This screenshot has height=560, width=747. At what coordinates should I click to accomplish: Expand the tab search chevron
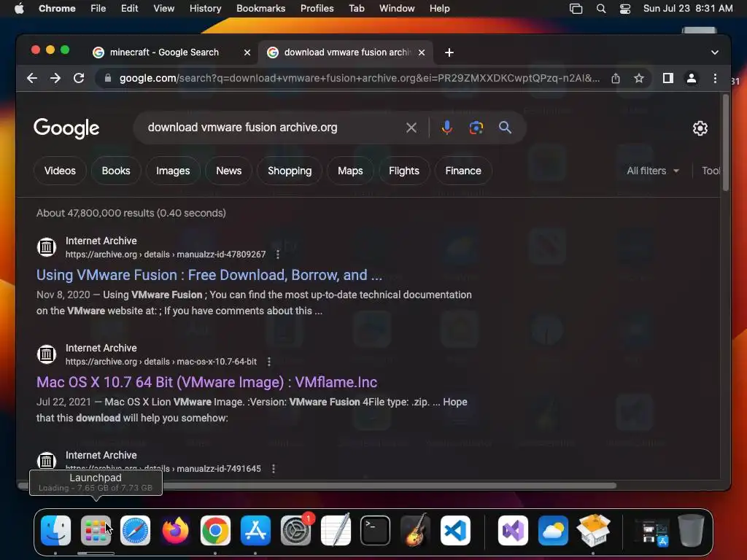(715, 52)
